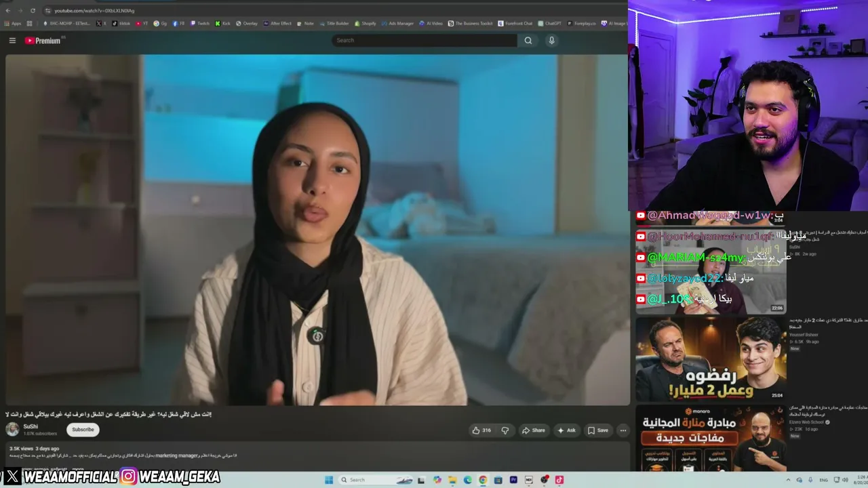Viewport: 868px width, 488px height.
Task: Open the Ads Manager bookmark
Action: [x=397, y=24]
